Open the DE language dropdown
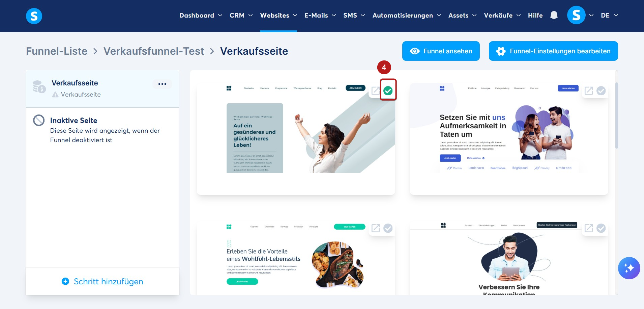This screenshot has width=644, height=309. click(609, 16)
